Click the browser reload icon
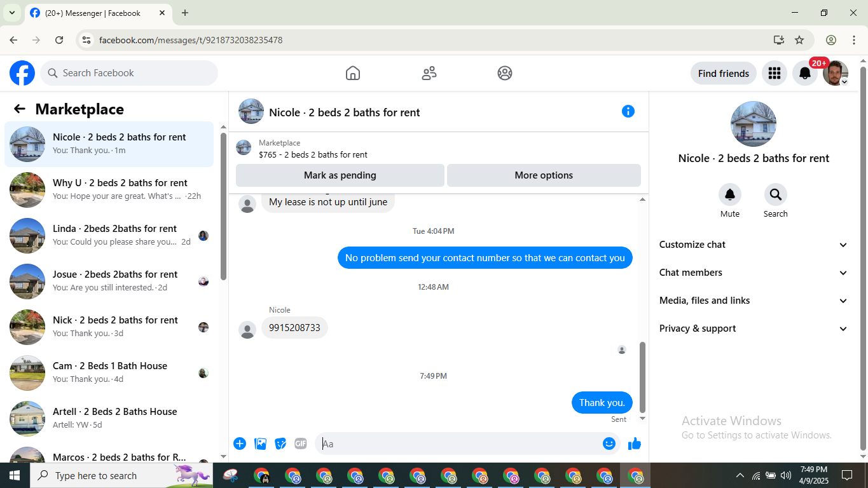The height and width of the screenshot is (488, 868). 59,40
